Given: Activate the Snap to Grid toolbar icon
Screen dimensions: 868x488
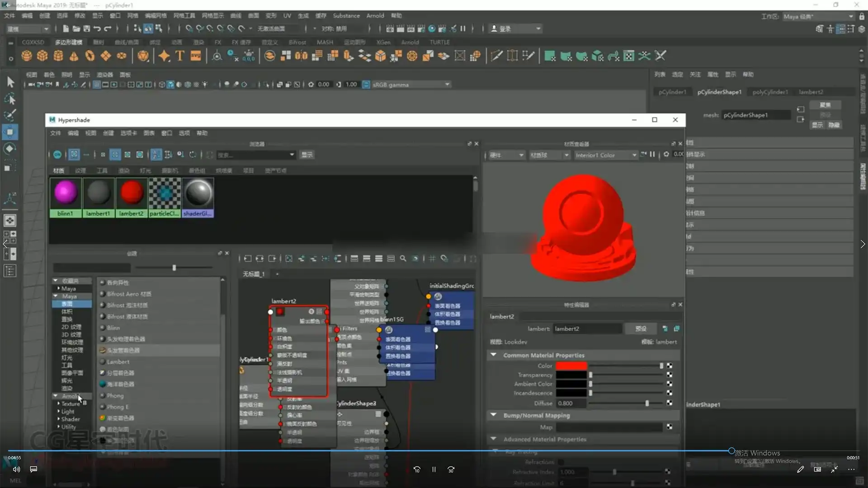Looking at the screenshot, I should [189, 28].
